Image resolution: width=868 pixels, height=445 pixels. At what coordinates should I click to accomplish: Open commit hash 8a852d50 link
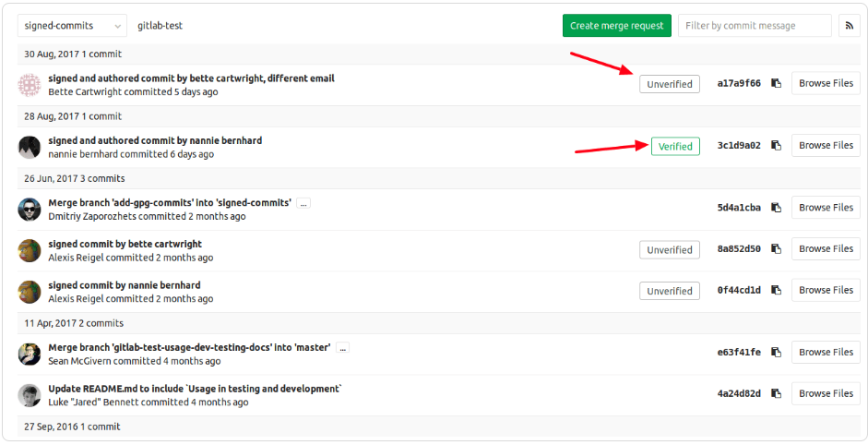739,249
